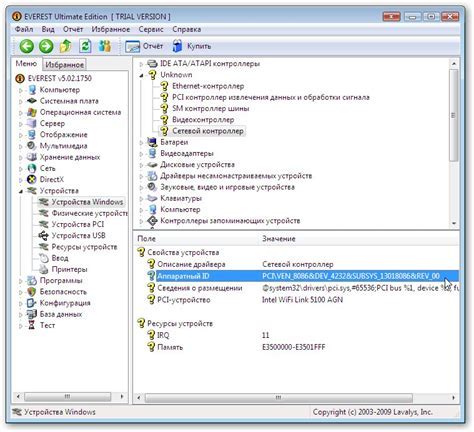This screenshot has width=474, height=432.
Task: Expand the Видеоадаптеры device category
Action: point(141,154)
